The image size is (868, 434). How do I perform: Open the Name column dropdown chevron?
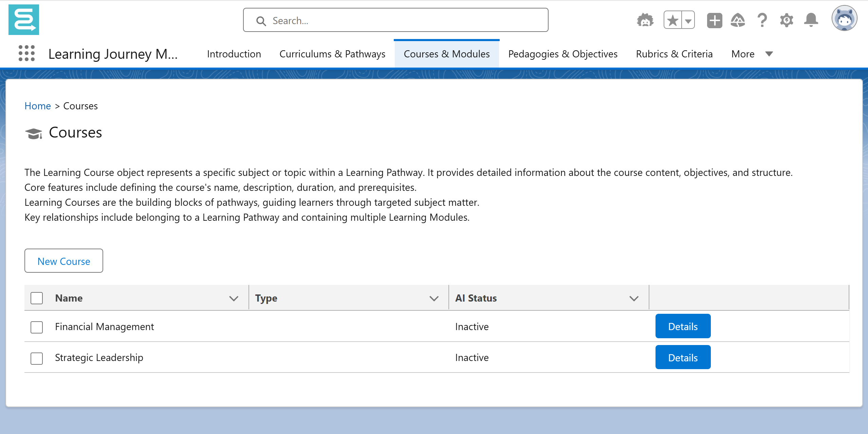[234, 299]
